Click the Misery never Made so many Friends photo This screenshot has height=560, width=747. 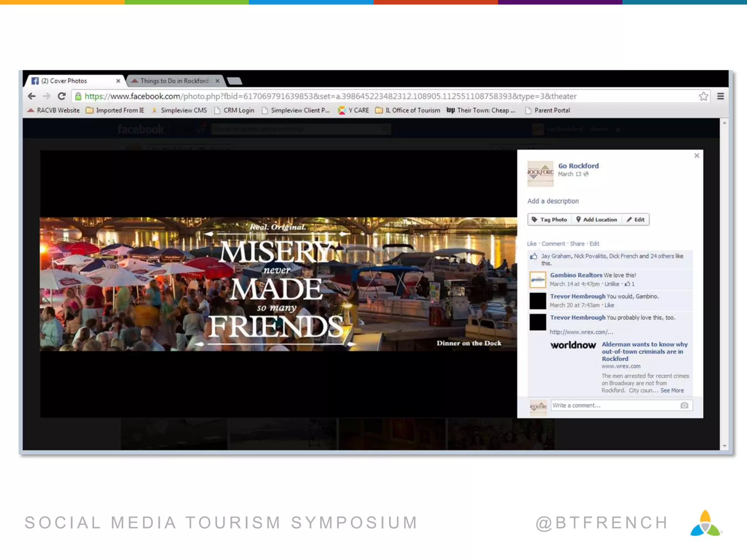278,284
